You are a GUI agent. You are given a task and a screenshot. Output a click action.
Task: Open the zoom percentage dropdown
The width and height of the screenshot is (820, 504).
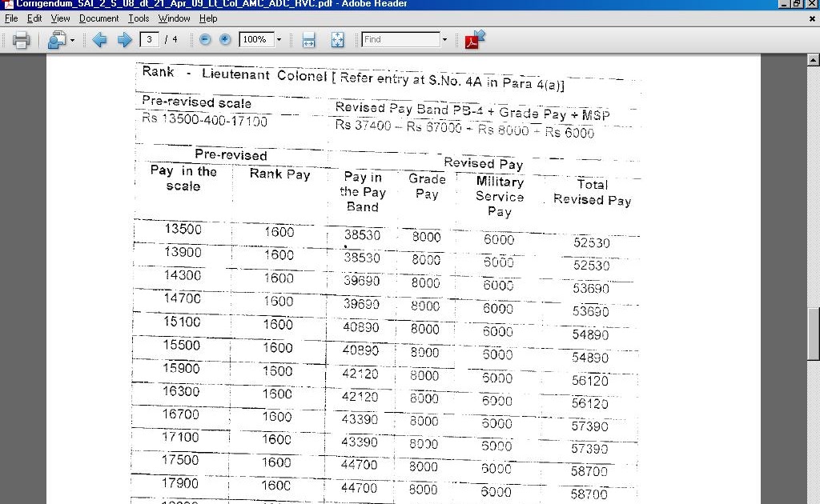(278, 39)
